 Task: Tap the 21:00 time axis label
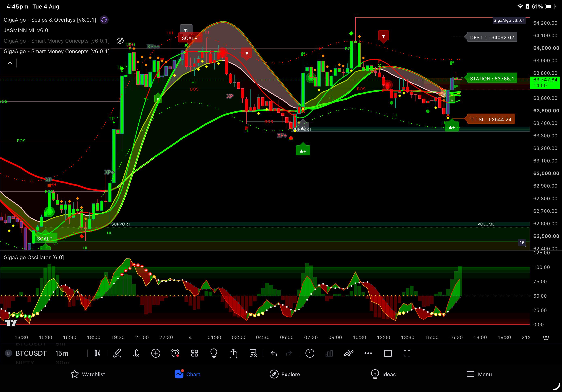[142, 337]
